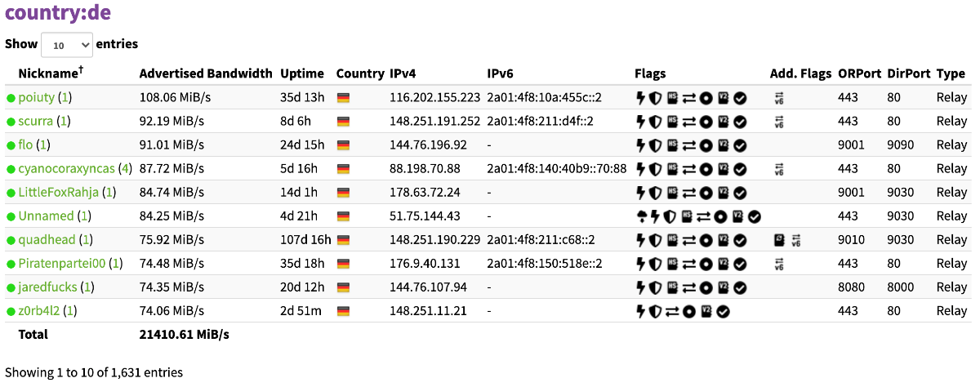980x387 pixels.
Task: Click the Fast bolt flag of poiuty
Action: 641,98
